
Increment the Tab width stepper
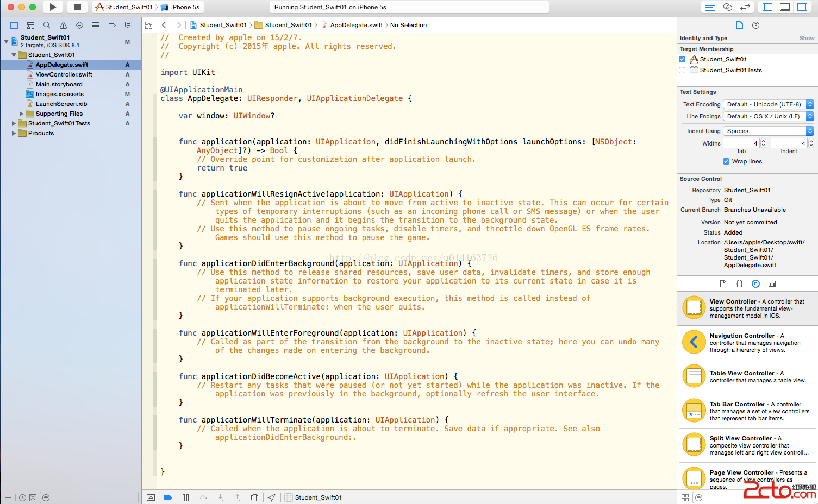pyautogui.click(x=763, y=141)
